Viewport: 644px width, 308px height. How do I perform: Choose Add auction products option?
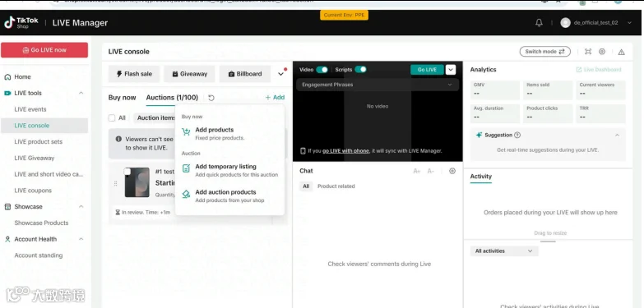tap(230, 195)
